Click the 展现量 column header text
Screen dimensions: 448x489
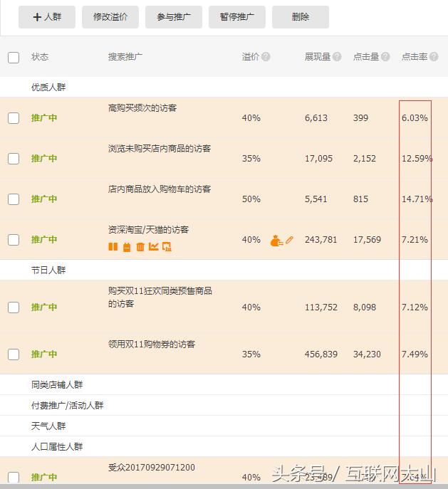point(317,57)
